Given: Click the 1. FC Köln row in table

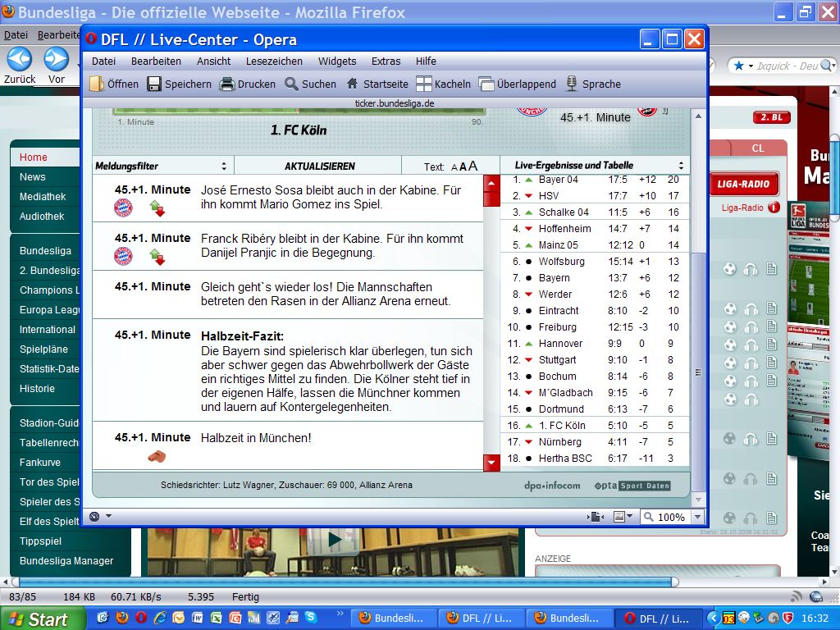Looking at the screenshot, I should (595, 426).
